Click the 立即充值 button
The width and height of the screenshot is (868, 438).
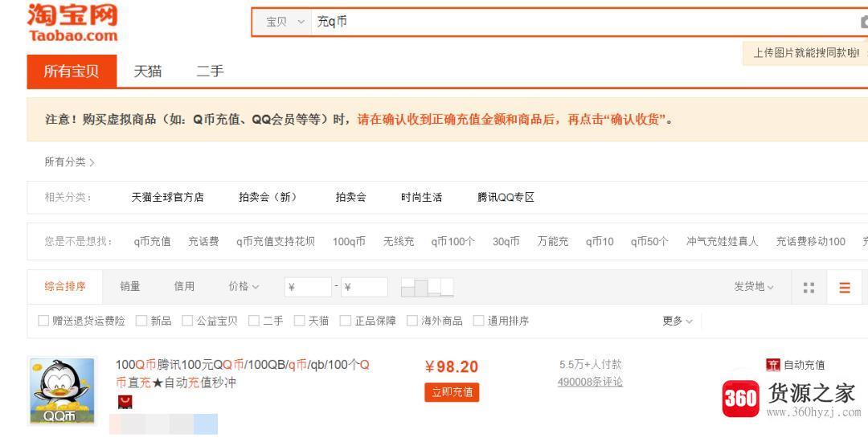point(452,392)
